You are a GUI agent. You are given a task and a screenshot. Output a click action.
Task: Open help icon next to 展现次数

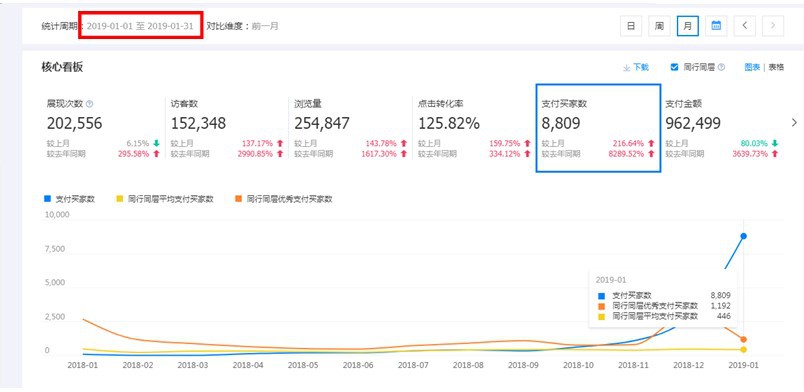[90, 104]
